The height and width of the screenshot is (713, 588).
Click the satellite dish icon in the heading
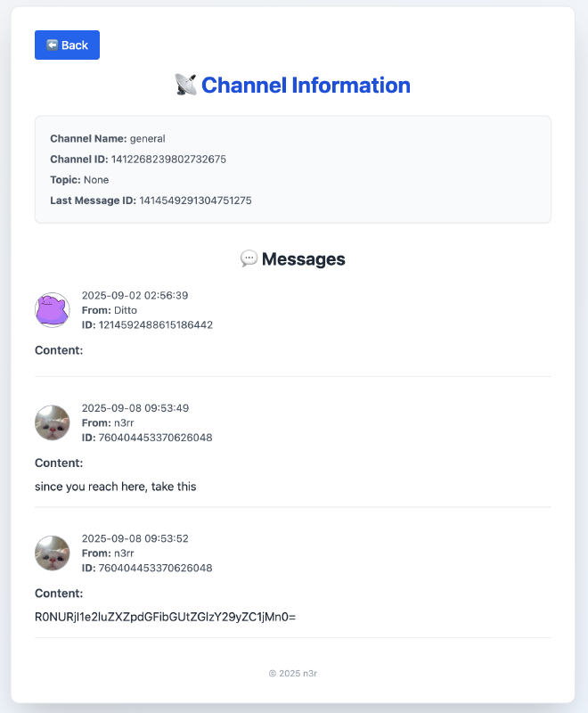point(185,86)
